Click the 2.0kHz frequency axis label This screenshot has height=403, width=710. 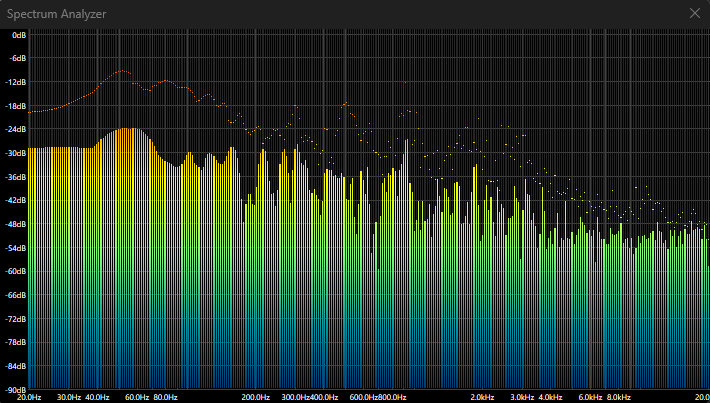484,397
